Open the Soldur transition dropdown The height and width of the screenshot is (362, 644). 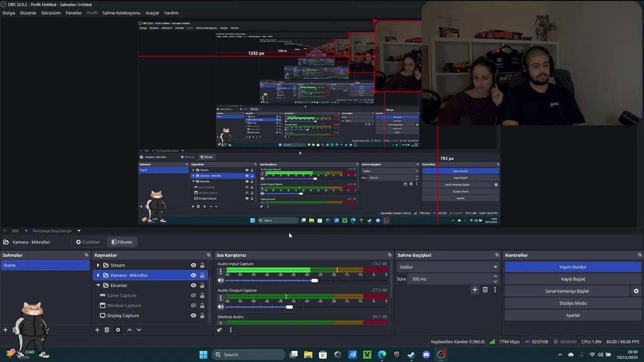448,267
